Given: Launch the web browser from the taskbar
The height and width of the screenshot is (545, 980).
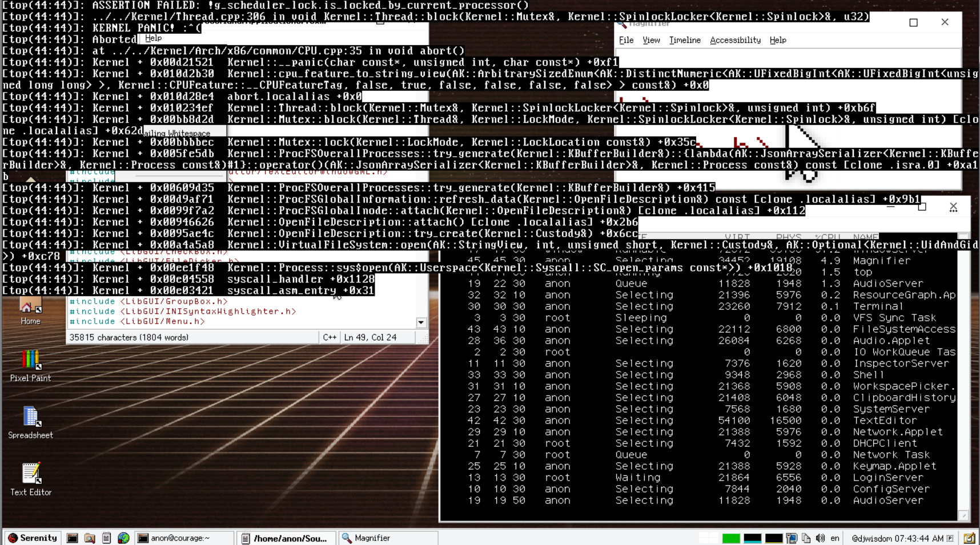Looking at the screenshot, I should point(123,537).
